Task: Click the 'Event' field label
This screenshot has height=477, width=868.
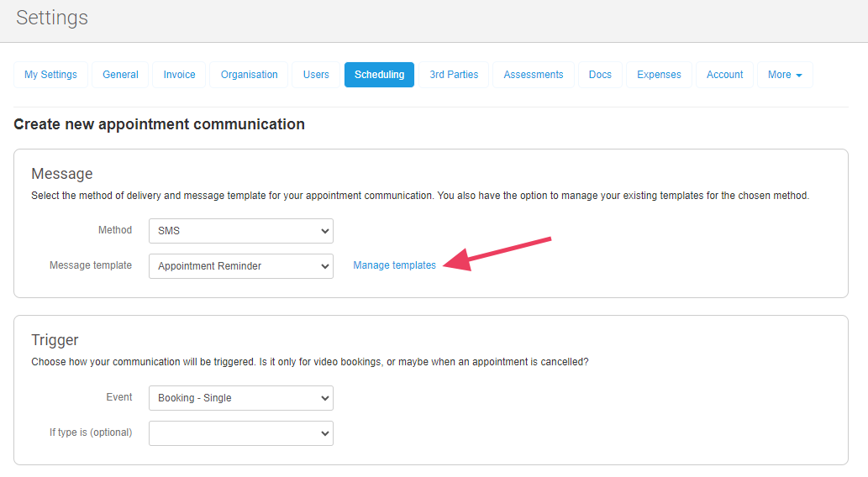Action: point(119,397)
